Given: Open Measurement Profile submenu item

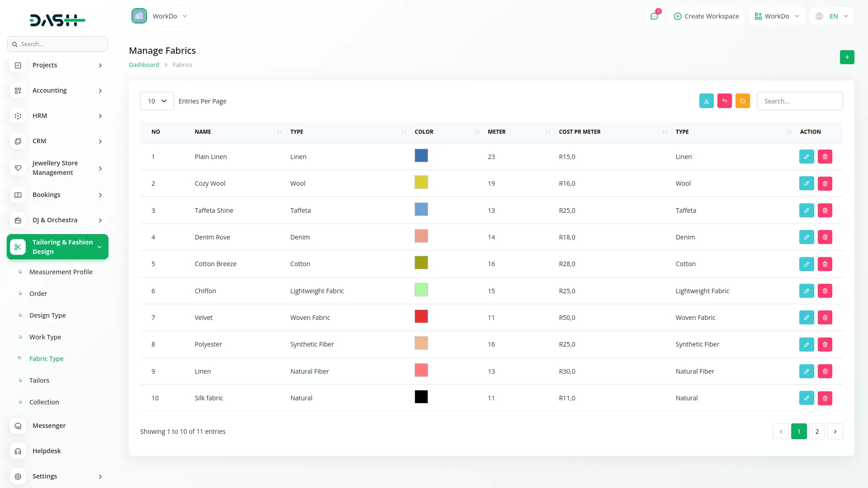Looking at the screenshot, I should point(61,272).
